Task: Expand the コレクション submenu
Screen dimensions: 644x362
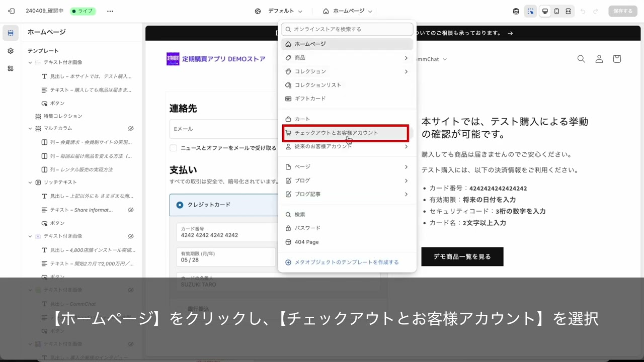Action: pos(406,71)
